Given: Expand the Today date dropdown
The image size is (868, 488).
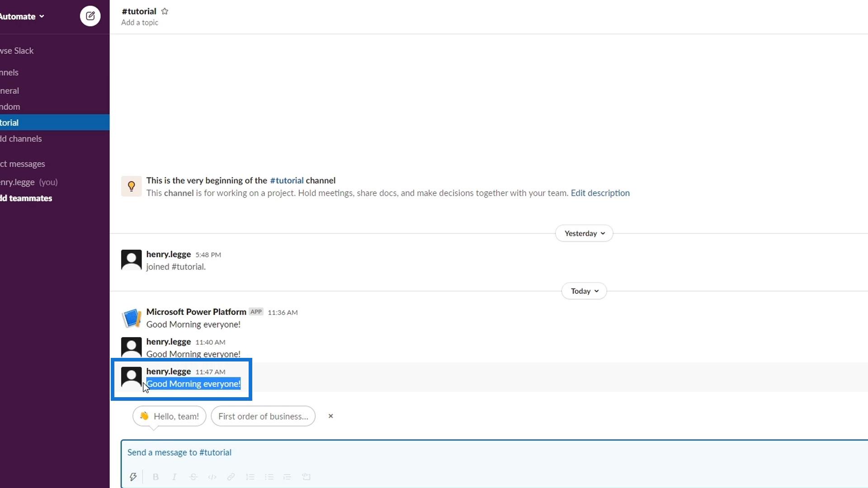Looking at the screenshot, I should pos(584,291).
